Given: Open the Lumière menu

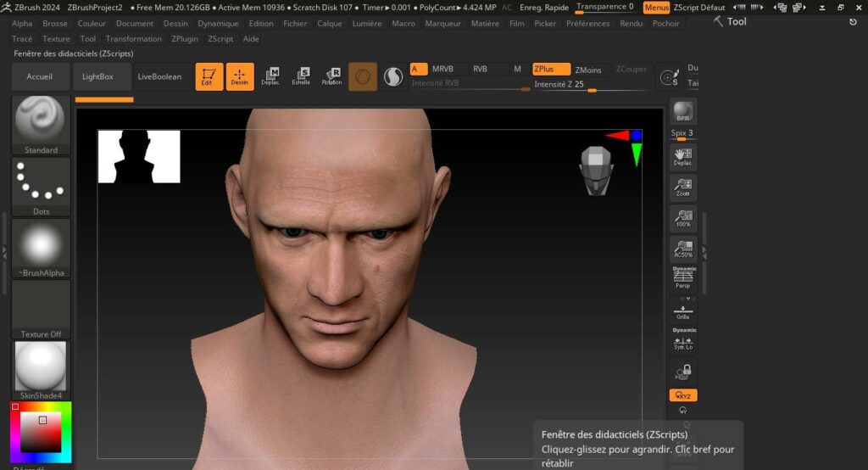Looking at the screenshot, I should click(367, 24).
